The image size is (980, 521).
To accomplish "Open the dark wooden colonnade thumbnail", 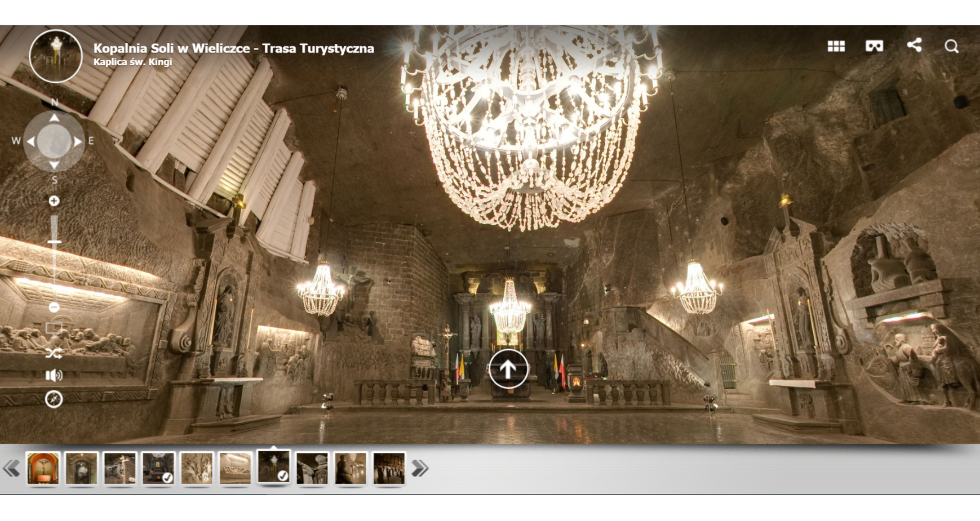I will [x=389, y=468].
